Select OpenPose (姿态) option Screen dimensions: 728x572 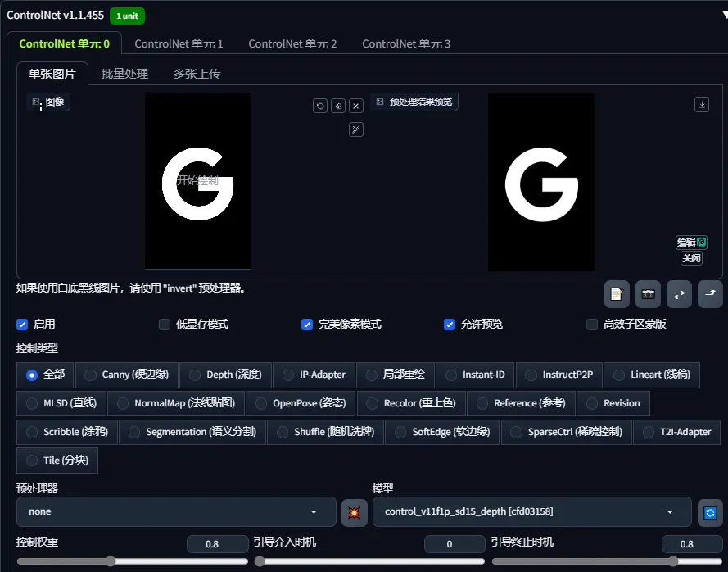click(x=301, y=403)
